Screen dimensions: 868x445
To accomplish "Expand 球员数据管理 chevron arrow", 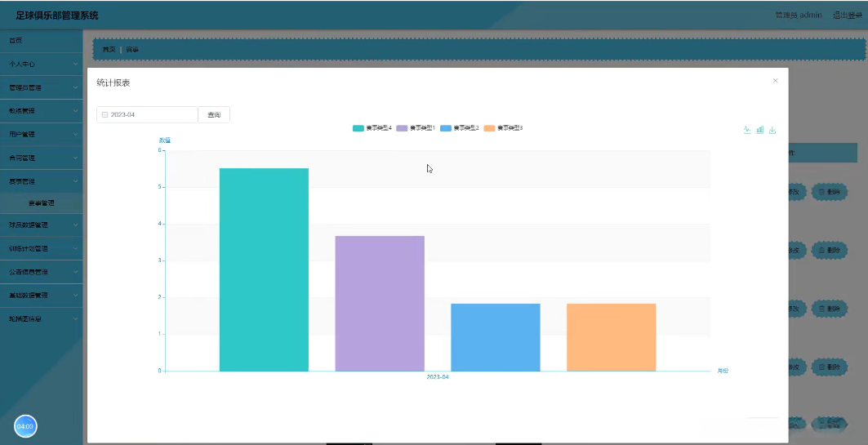I will click(x=76, y=225).
